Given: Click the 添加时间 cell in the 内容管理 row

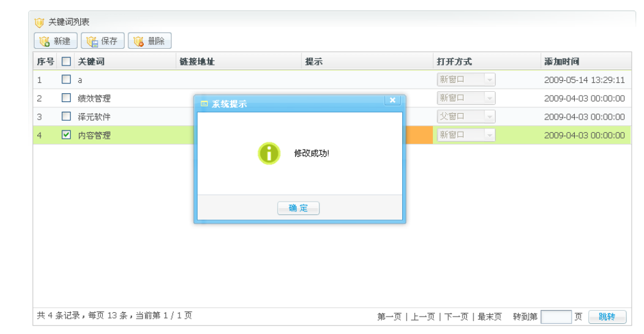Looking at the screenshot, I should [584, 136].
